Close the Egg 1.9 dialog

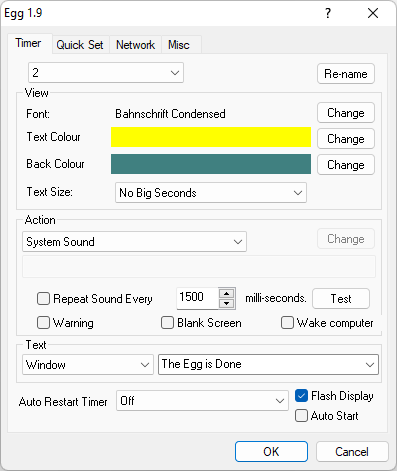point(373,13)
